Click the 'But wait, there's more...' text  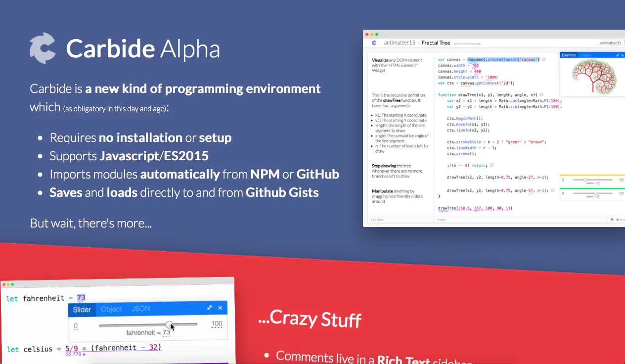[x=90, y=223]
